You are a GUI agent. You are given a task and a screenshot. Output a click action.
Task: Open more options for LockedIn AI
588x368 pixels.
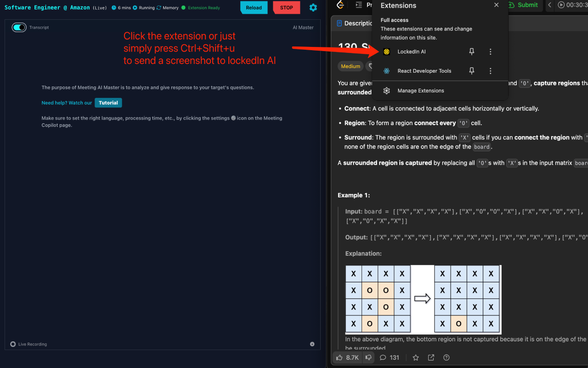pyautogui.click(x=490, y=52)
